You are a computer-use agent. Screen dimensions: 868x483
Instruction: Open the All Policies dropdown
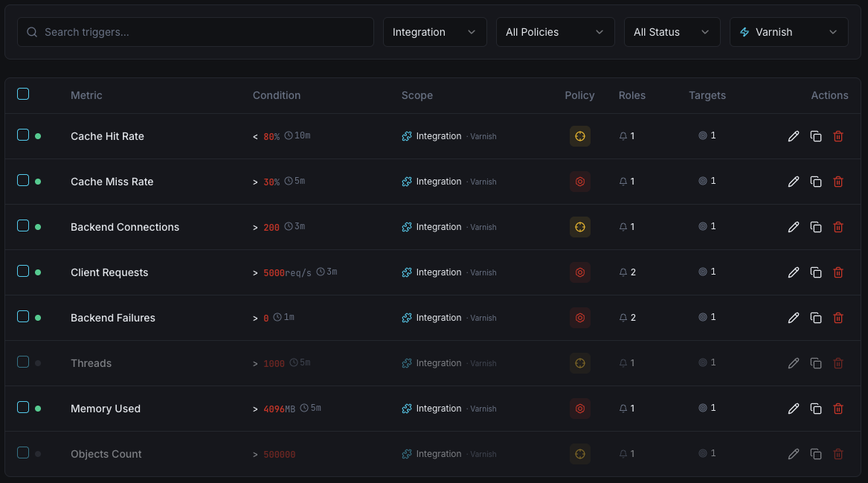555,32
